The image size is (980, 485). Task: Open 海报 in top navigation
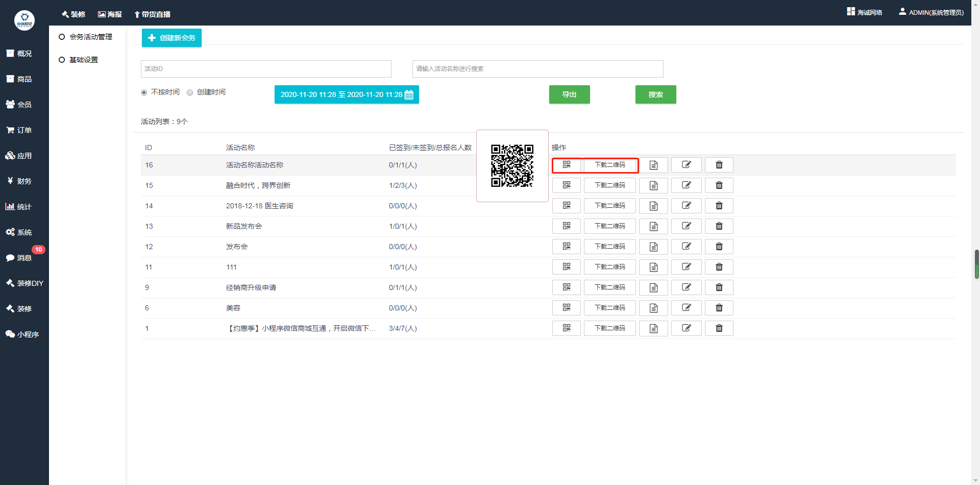pyautogui.click(x=110, y=14)
